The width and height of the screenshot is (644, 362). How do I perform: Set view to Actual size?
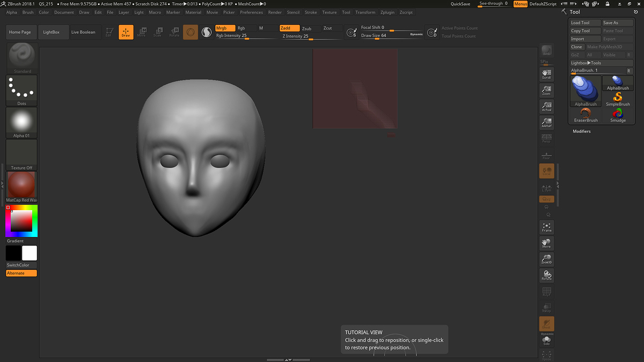point(546,106)
